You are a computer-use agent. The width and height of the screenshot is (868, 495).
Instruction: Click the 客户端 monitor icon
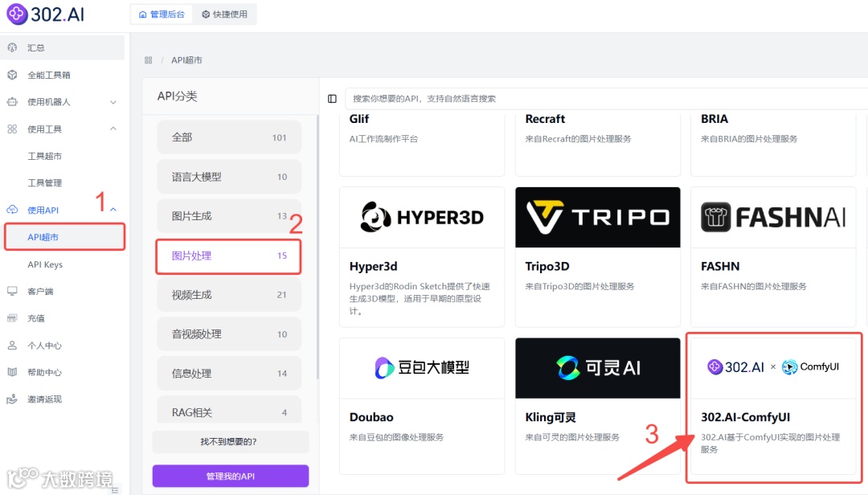[x=12, y=291]
